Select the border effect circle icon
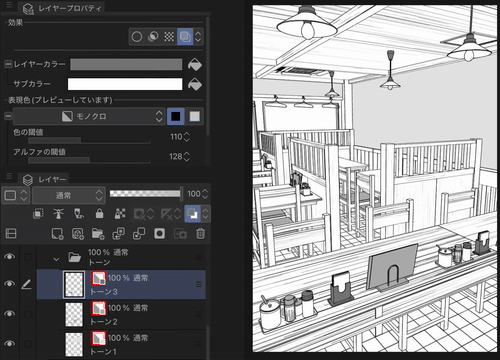This screenshot has width=500, height=360. point(137,36)
